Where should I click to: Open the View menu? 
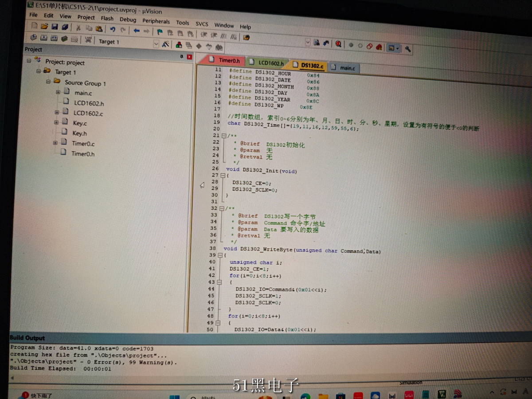click(66, 16)
